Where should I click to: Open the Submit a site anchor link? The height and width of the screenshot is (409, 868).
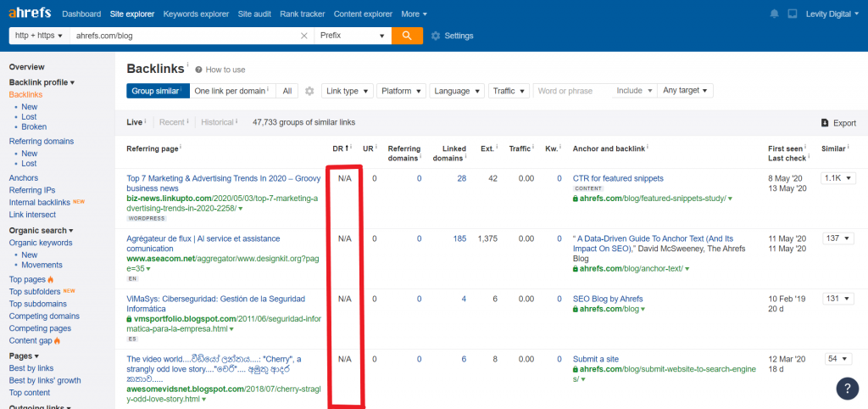pos(596,359)
